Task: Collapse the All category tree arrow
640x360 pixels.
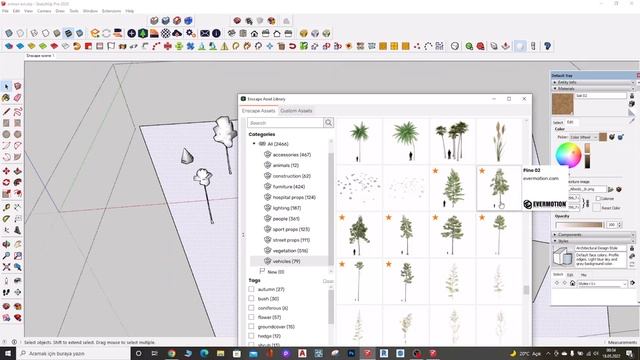Action: tap(254, 144)
